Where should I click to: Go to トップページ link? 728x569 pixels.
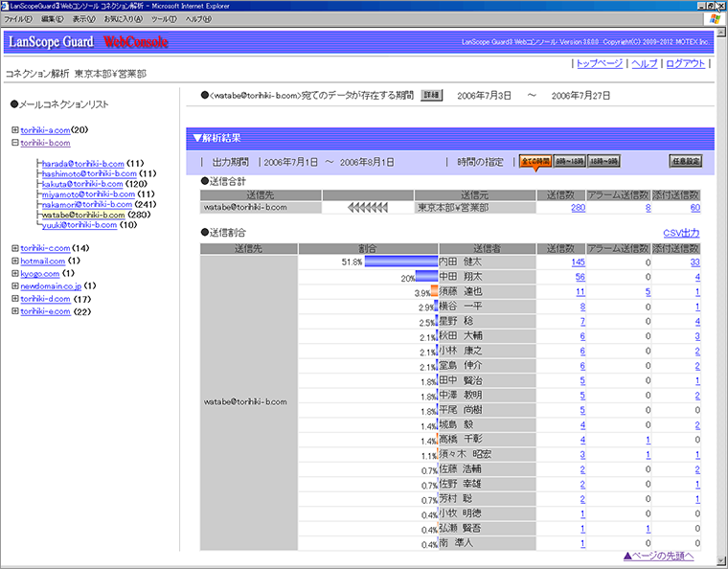[x=600, y=63]
